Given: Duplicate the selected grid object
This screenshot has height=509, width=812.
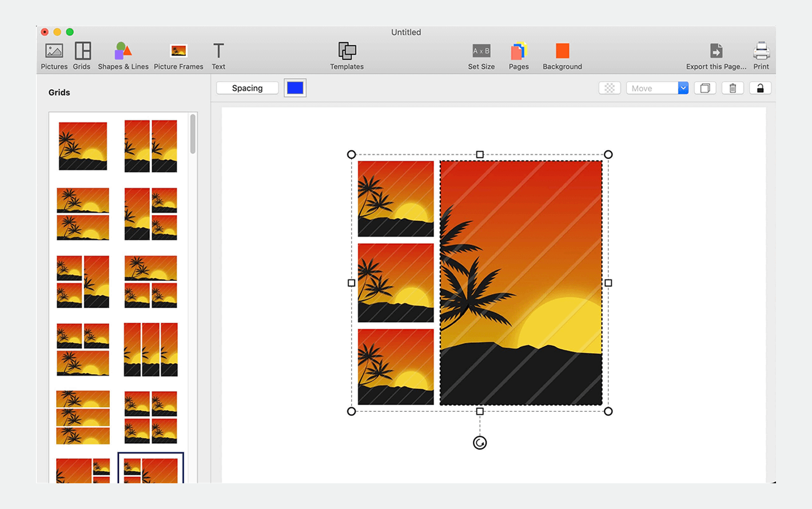Looking at the screenshot, I should pos(705,88).
